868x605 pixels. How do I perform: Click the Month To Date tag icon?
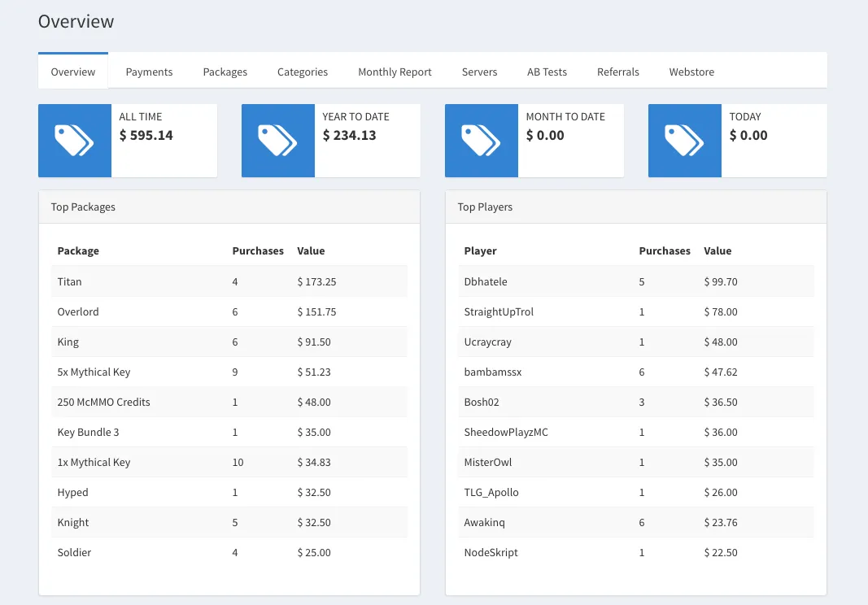click(481, 141)
